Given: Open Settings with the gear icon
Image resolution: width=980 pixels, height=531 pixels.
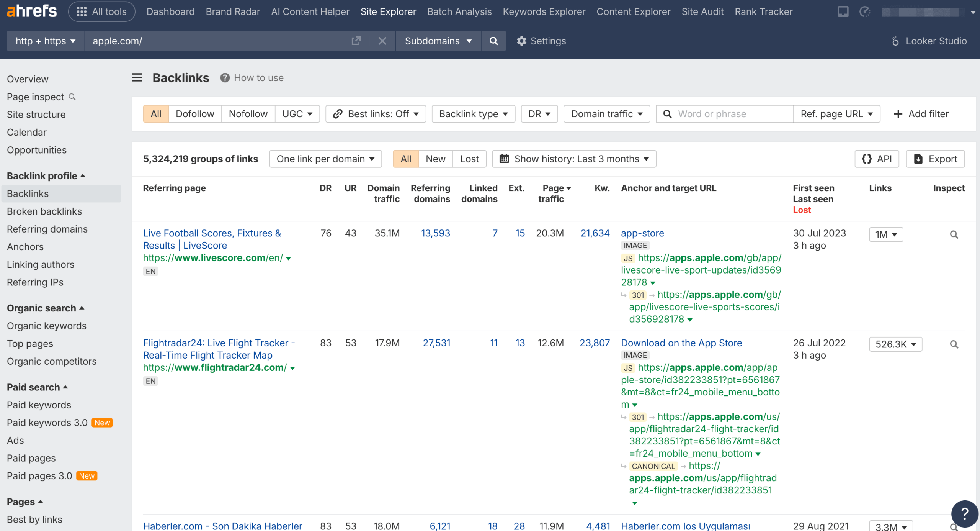Looking at the screenshot, I should [x=541, y=41].
